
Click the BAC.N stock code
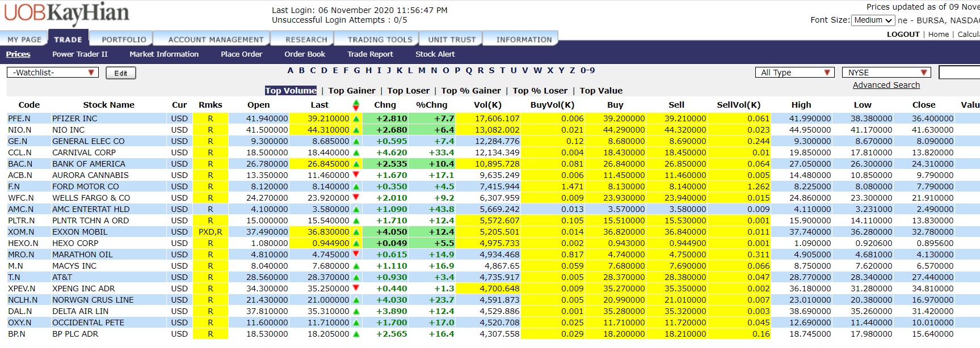pyautogui.click(x=20, y=164)
